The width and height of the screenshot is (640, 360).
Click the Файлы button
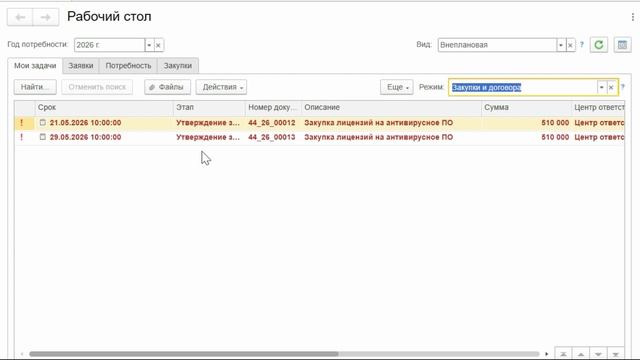[x=167, y=87]
